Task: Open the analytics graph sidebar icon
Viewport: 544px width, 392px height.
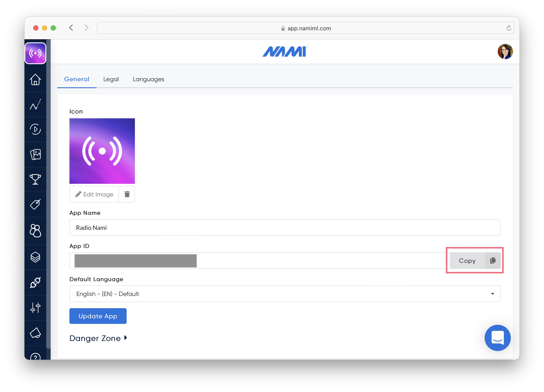Action: pos(35,105)
